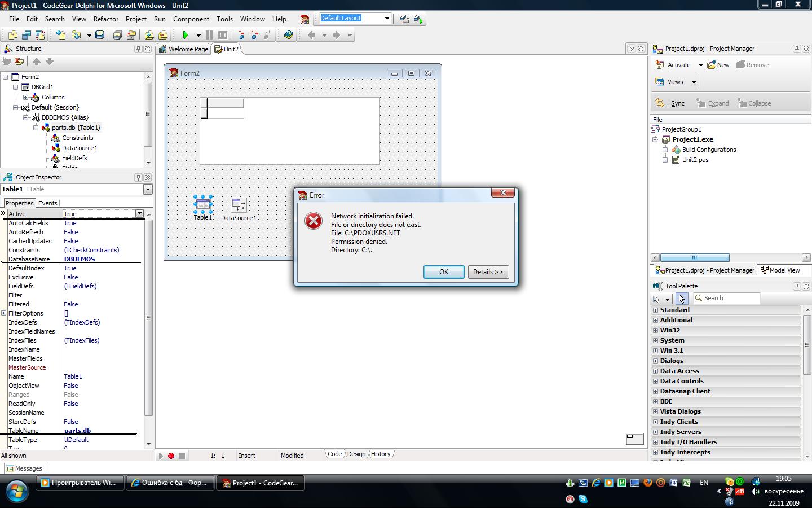812x508 pixels.
Task: Open the Default Layout dropdown
Action: [387, 18]
